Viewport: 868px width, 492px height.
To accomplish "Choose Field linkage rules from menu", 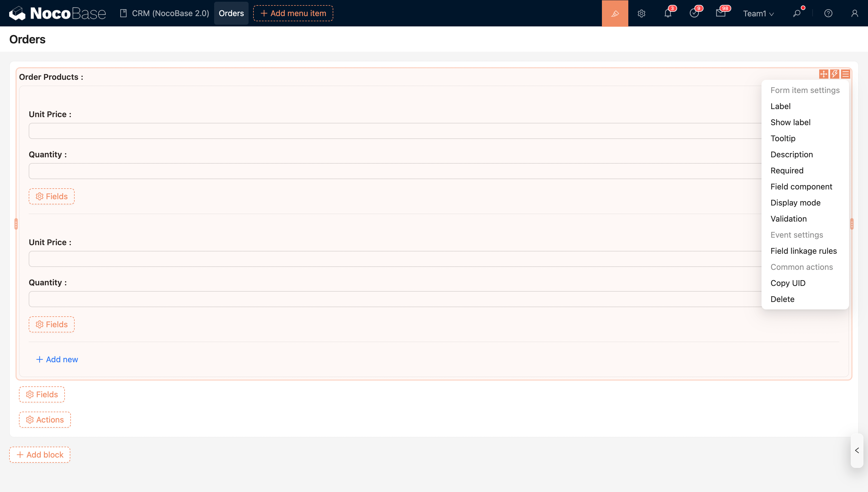I will (803, 251).
